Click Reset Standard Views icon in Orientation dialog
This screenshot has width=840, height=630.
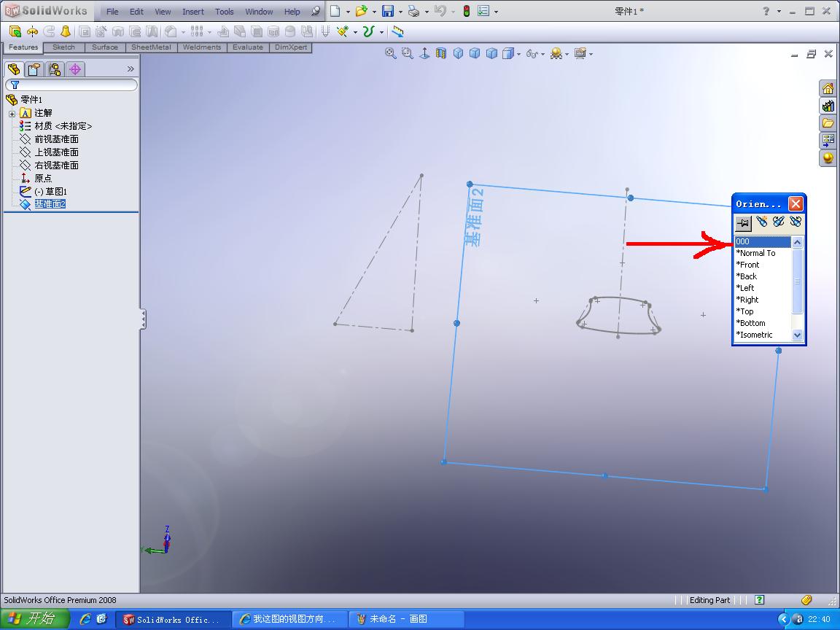coord(796,222)
